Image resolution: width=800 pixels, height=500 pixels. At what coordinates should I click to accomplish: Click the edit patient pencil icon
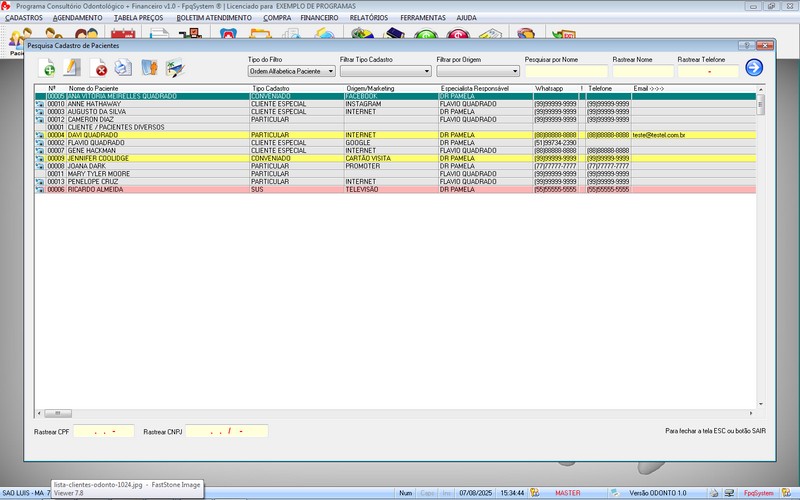[72, 68]
